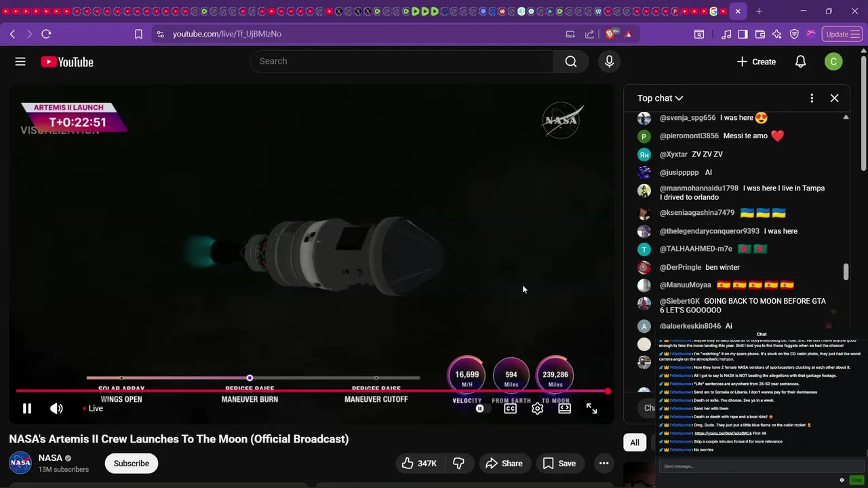Click the Live indicator in the player
Image resolution: width=868 pixels, height=488 pixels.
(x=92, y=409)
